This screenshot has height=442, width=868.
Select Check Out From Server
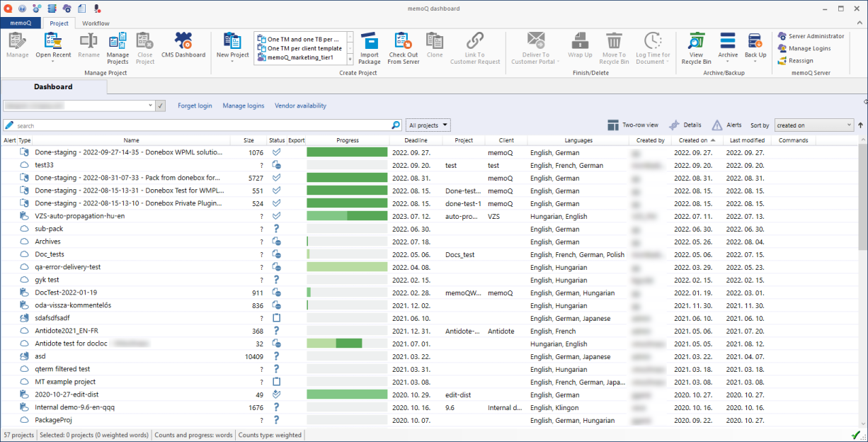[403, 47]
